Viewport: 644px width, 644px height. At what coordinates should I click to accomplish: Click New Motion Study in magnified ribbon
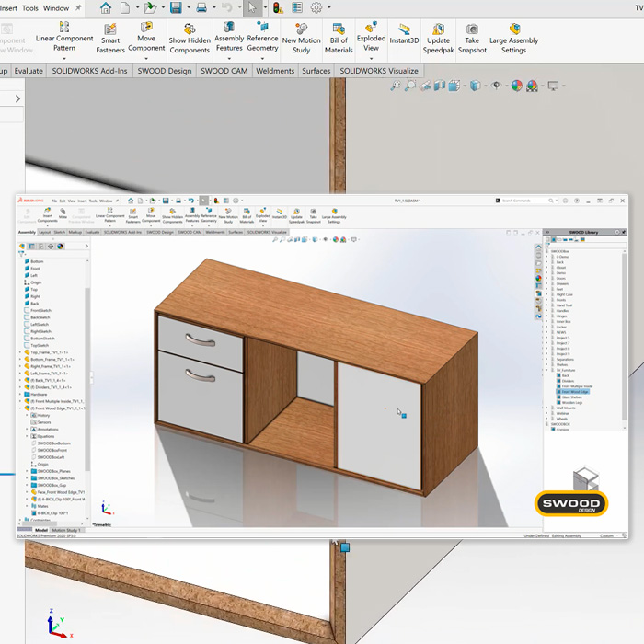click(302, 39)
